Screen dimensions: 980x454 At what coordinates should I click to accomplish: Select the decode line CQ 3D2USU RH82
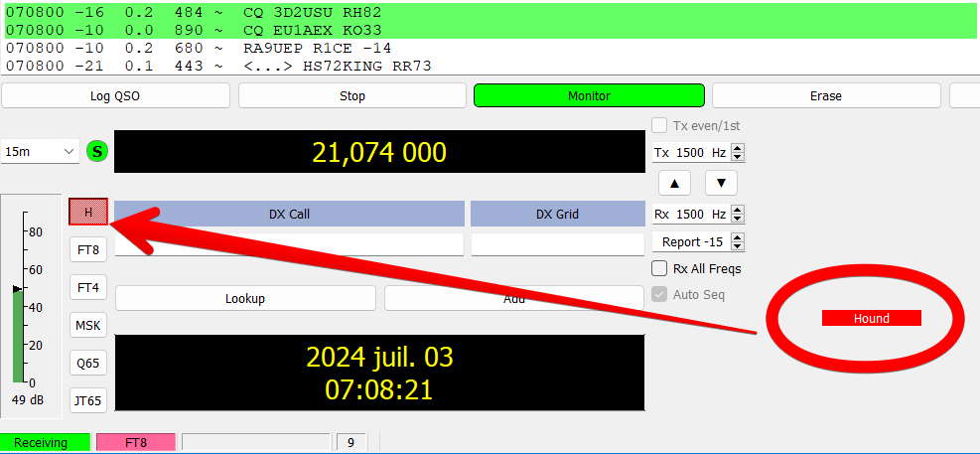click(490, 13)
